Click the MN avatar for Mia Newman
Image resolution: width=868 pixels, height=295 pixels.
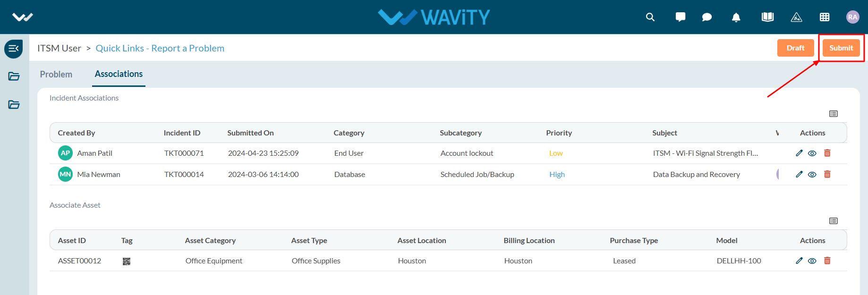tap(65, 174)
